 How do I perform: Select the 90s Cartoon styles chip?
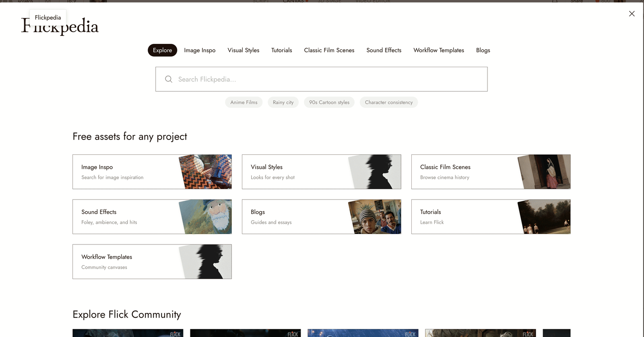pyautogui.click(x=329, y=103)
